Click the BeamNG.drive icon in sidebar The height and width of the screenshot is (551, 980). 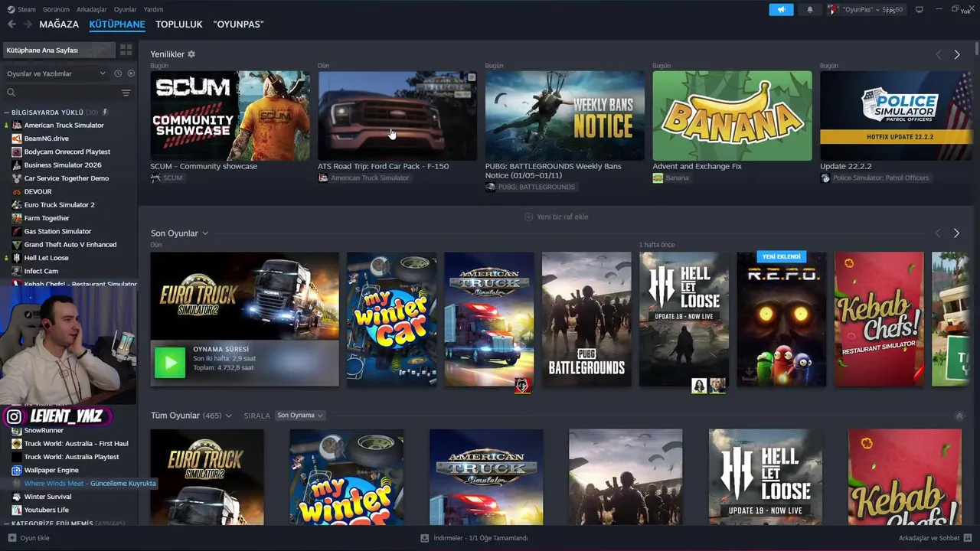point(17,139)
